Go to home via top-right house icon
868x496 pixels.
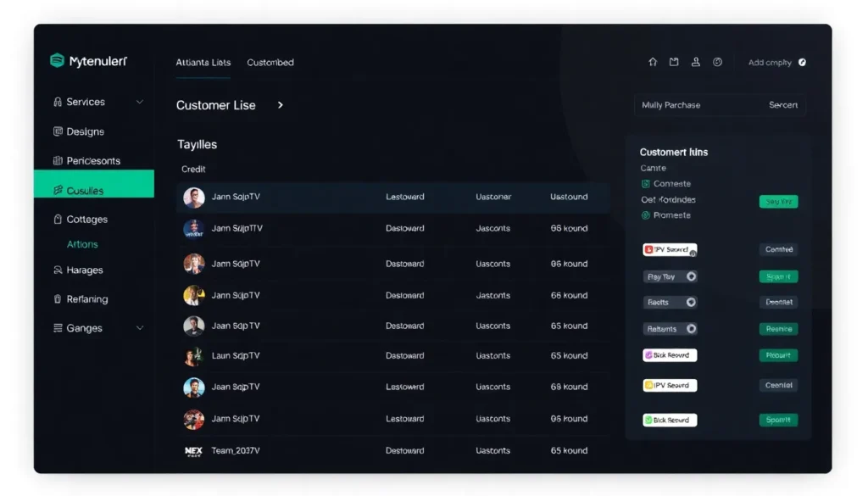pos(653,62)
